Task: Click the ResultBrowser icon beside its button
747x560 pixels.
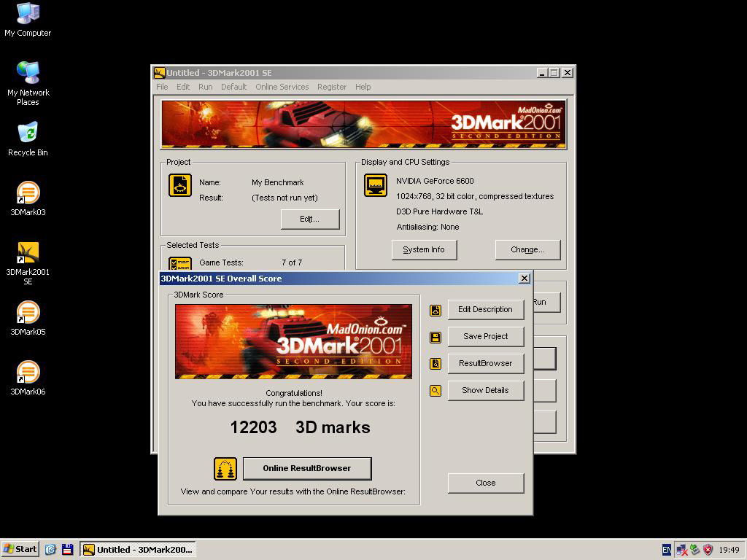Action: click(436, 364)
